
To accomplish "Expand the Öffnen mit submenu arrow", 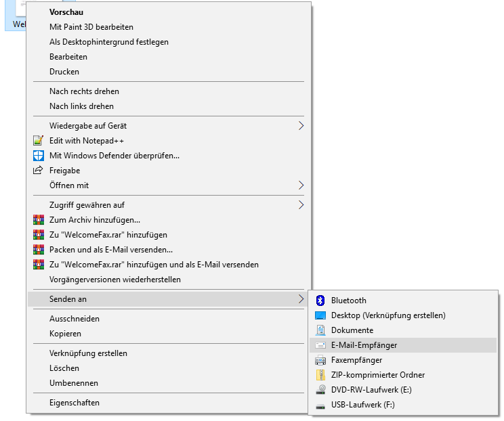I will click(x=301, y=185).
